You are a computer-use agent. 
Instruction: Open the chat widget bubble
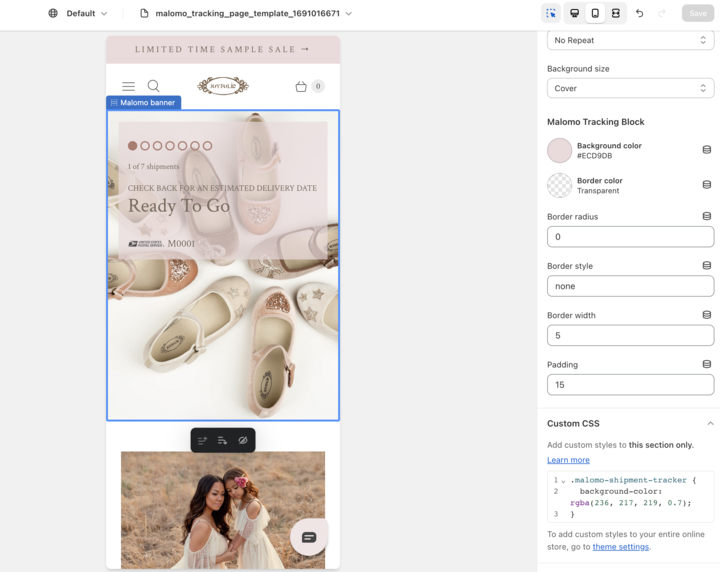coord(309,537)
